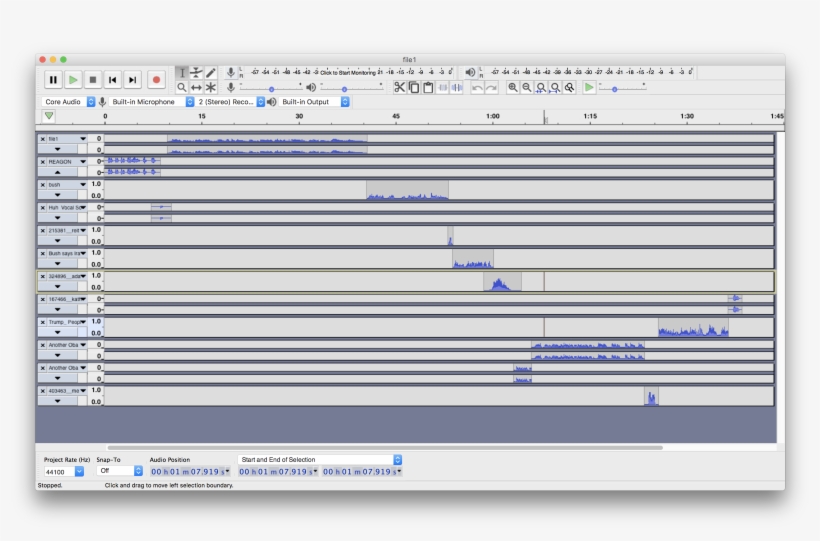Open Built-in Microphone device dropdown

point(152,102)
